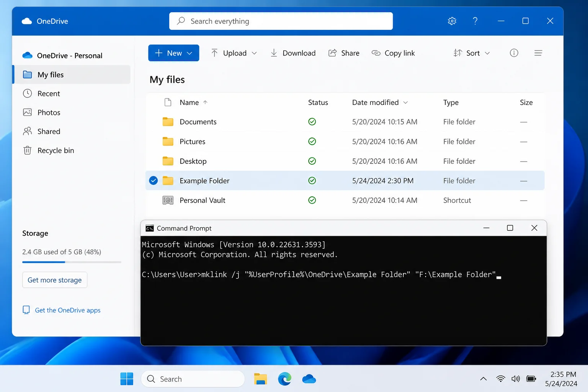The image size is (588, 392).
Task: Launch Microsoft Edge from the taskbar
Action: point(284,379)
